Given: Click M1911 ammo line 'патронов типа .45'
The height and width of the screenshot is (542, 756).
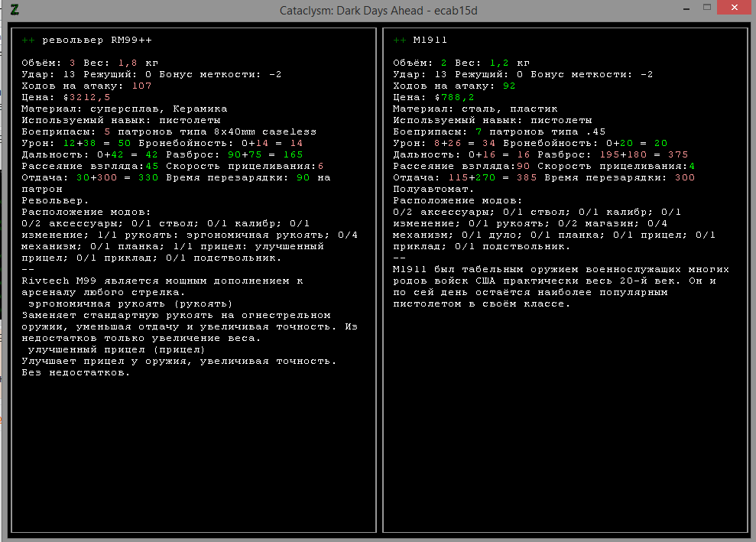Looking at the screenshot, I should pyautogui.click(x=547, y=131).
